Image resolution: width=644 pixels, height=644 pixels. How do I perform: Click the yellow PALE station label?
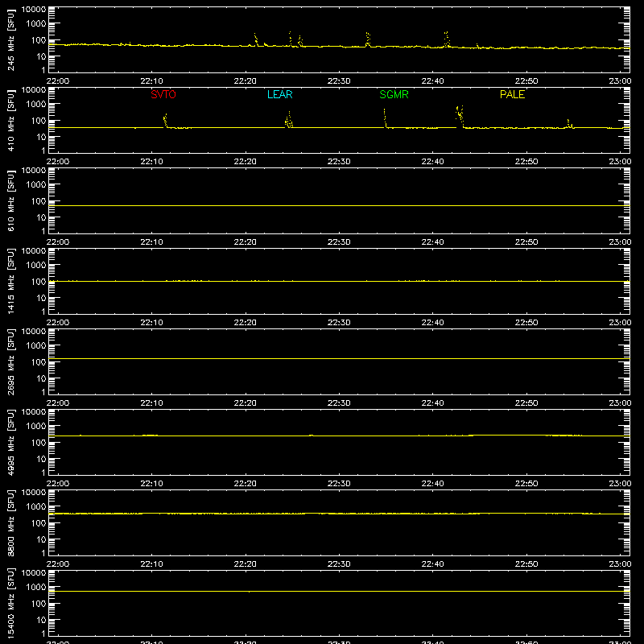pyautogui.click(x=512, y=94)
